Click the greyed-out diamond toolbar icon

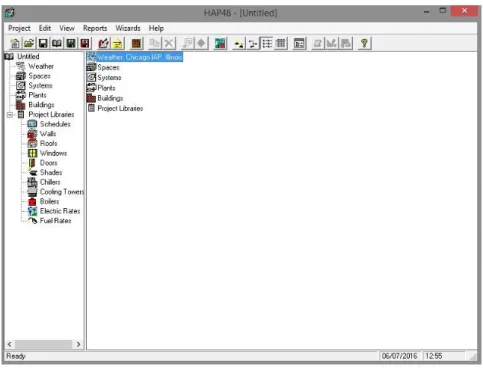(201, 43)
